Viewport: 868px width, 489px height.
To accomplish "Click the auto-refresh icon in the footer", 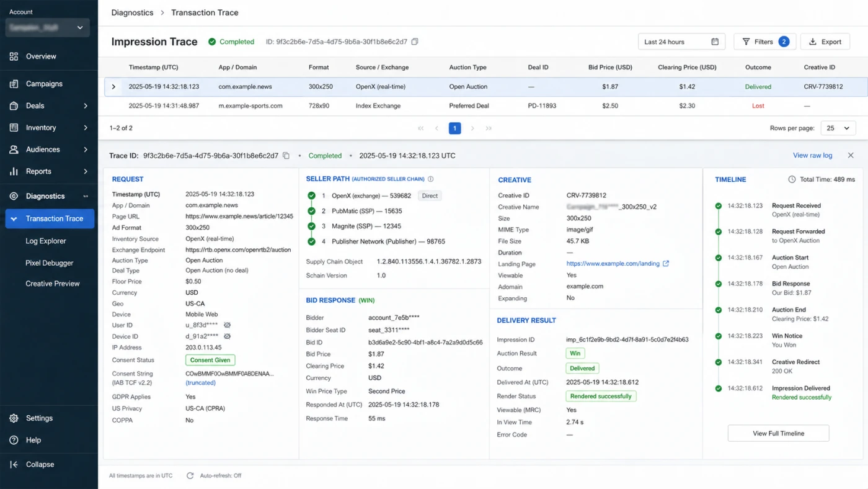I will 190,475.
